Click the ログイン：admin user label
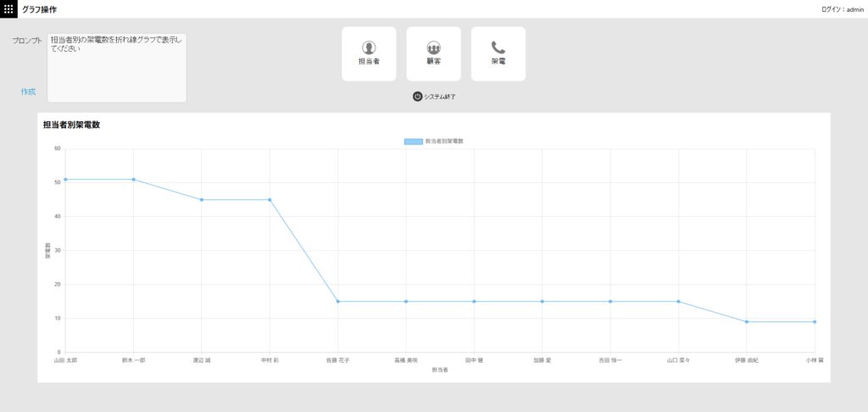 [x=842, y=9]
